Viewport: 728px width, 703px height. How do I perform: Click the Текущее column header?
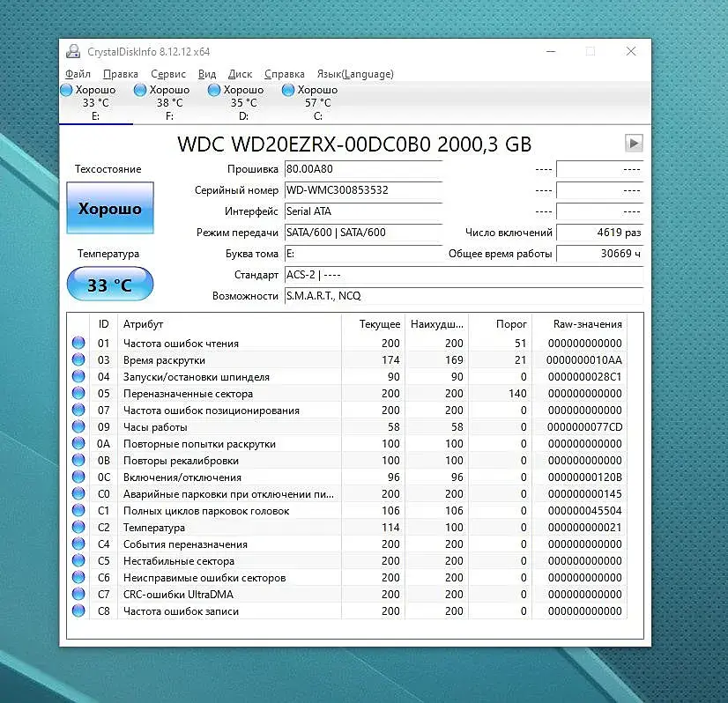(374, 324)
